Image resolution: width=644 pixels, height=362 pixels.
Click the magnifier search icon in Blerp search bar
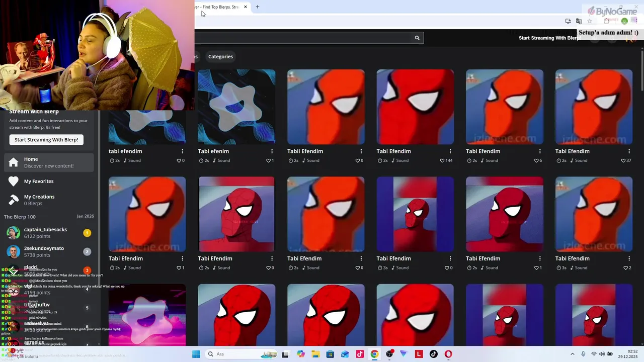(x=417, y=38)
